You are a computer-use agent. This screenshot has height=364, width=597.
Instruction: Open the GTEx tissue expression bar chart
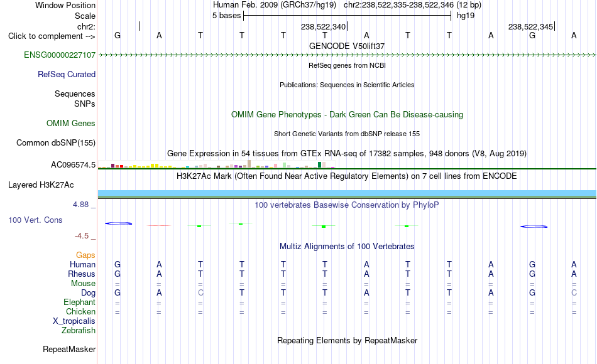click(x=216, y=164)
